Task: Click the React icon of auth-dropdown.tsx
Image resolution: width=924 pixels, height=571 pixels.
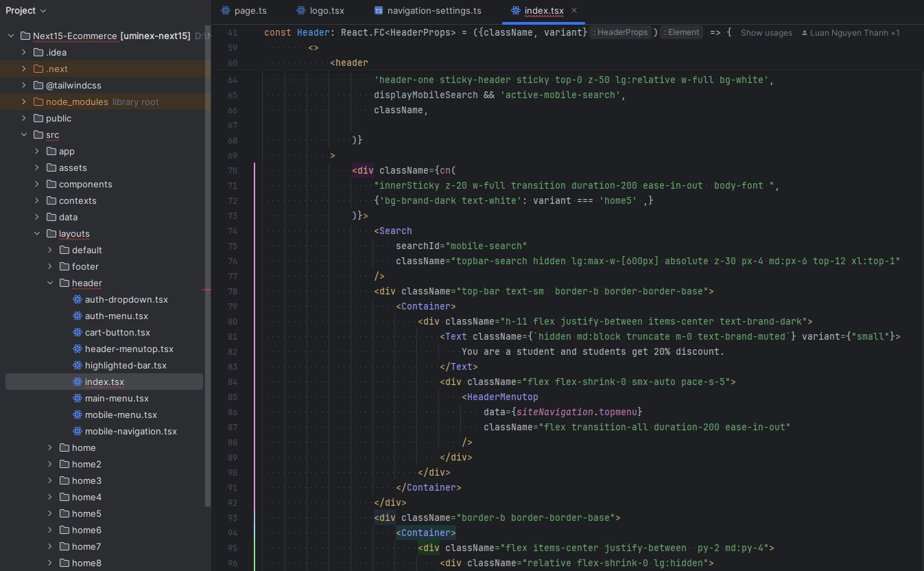Action: [x=78, y=300]
